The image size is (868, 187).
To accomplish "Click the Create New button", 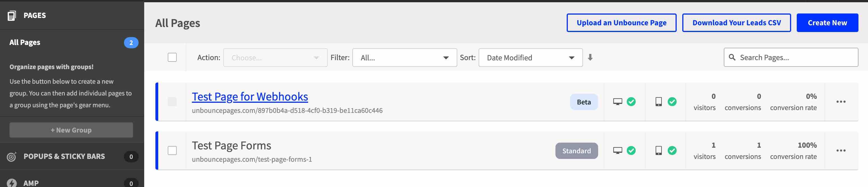I will [x=827, y=23].
